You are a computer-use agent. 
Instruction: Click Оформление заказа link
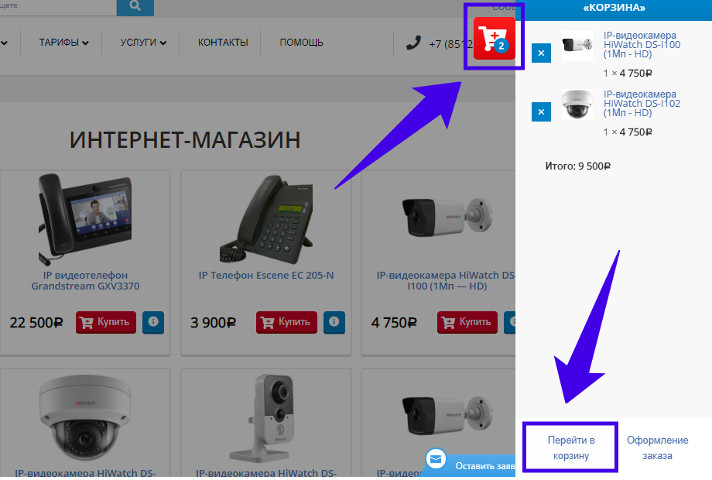[x=657, y=448]
